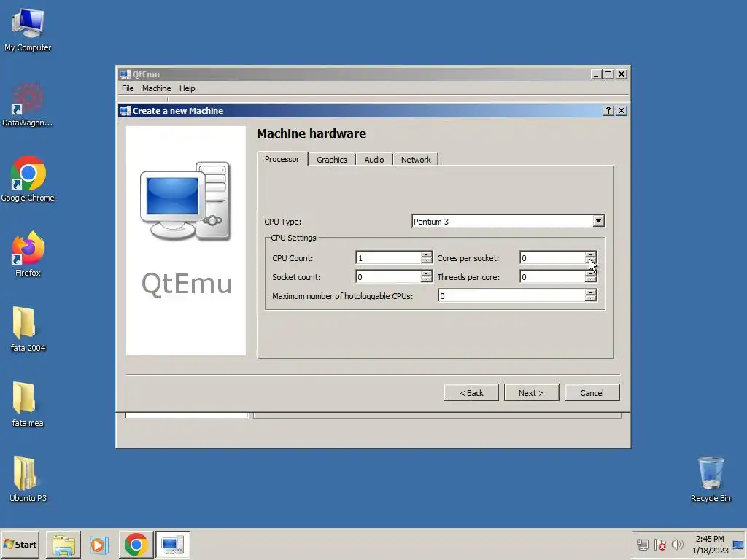This screenshot has width=747, height=560.
Task: Click the CPU Count input field
Action: [x=388, y=257]
